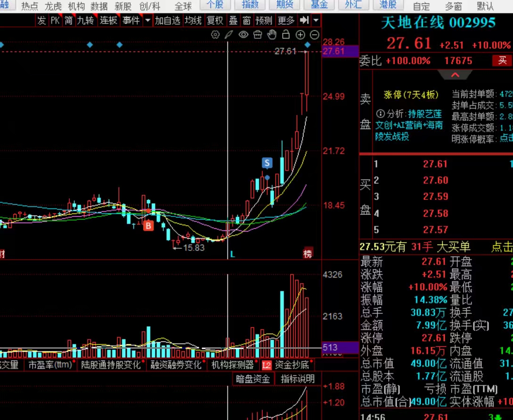This screenshot has height=420, width=513.
Task: Click the 天地在线 002995 stock title
Action: [x=439, y=23]
